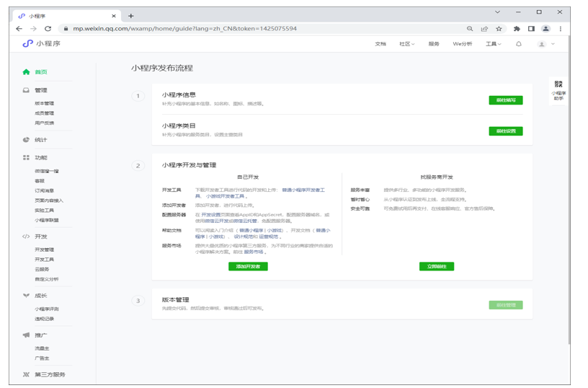This screenshot has width=588, height=388.
Task: Open 实验工具 in the sidebar
Action: (44, 210)
